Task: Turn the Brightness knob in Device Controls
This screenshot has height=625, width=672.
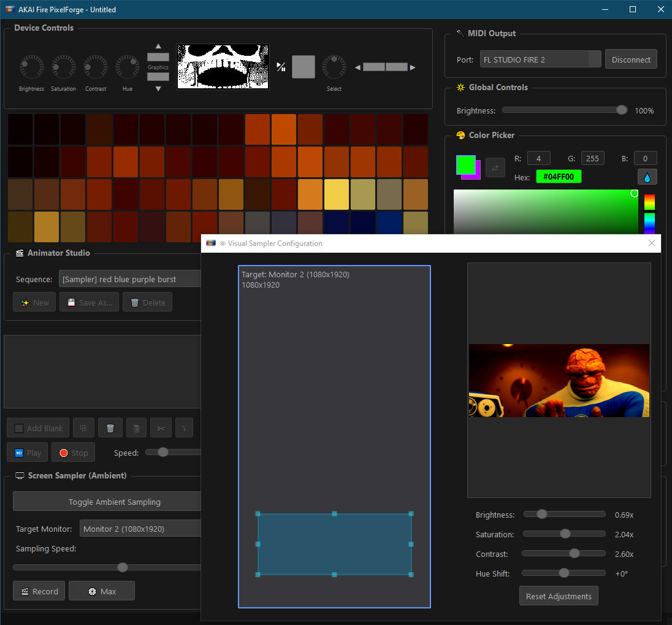Action: click(x=32, y=67)
